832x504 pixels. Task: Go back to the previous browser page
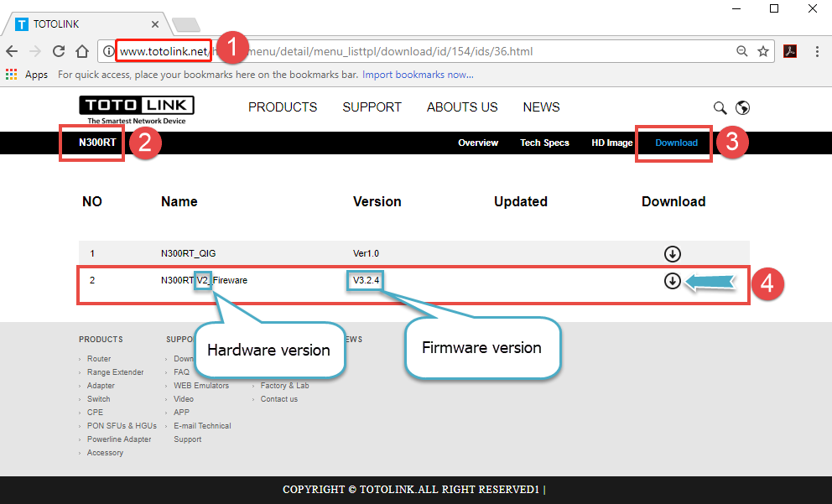[x=12, y=51]
